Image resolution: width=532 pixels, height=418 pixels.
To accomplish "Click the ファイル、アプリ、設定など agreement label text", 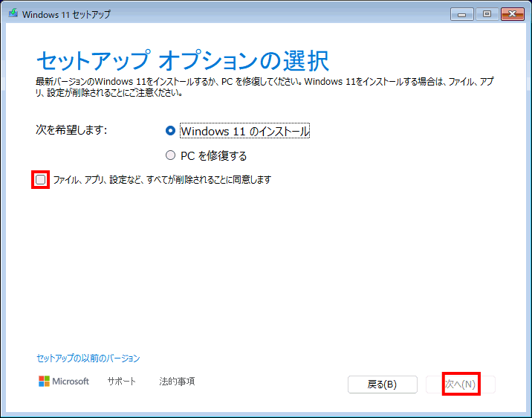I will (162, 180).
